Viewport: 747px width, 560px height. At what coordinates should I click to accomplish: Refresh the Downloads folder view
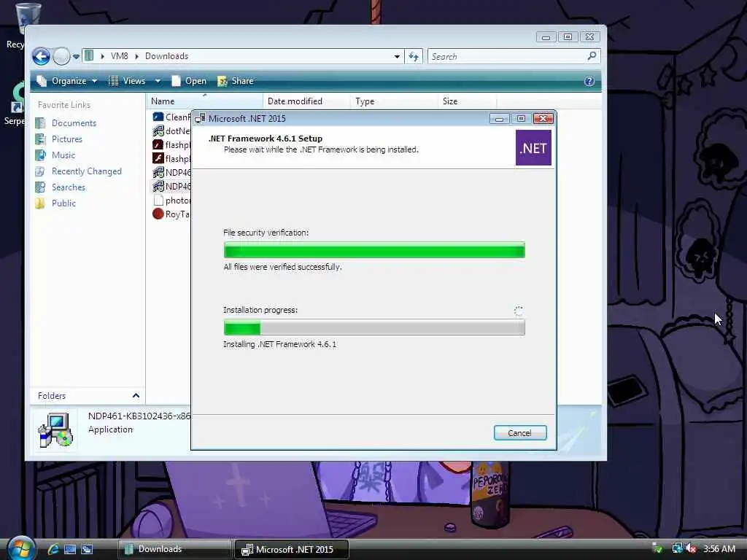pos(414,57)
